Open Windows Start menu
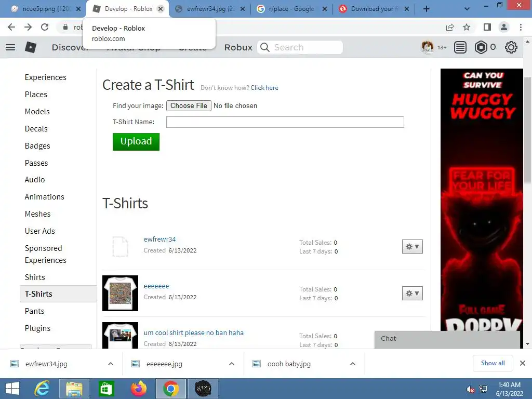The image size is (532, 399). click(12, 389)
